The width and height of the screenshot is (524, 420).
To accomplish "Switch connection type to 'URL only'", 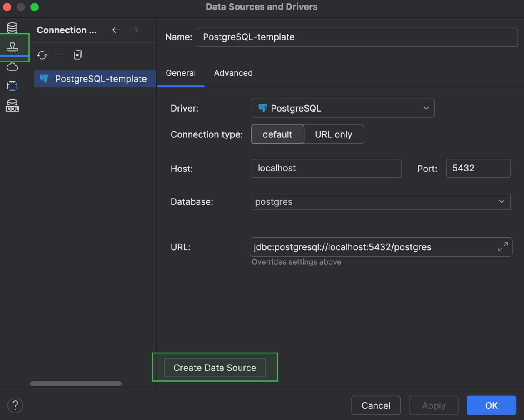I will point(333,134).
